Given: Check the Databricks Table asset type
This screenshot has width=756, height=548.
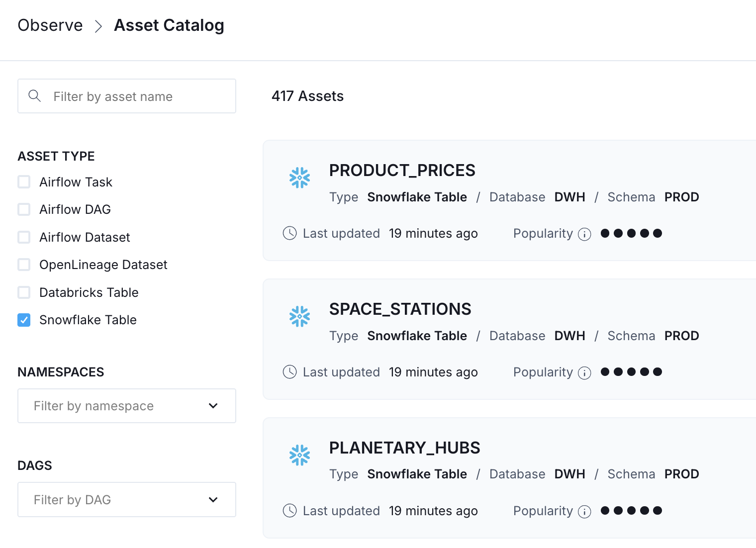Looking at the screenshot, I should (x=24, y=292).
